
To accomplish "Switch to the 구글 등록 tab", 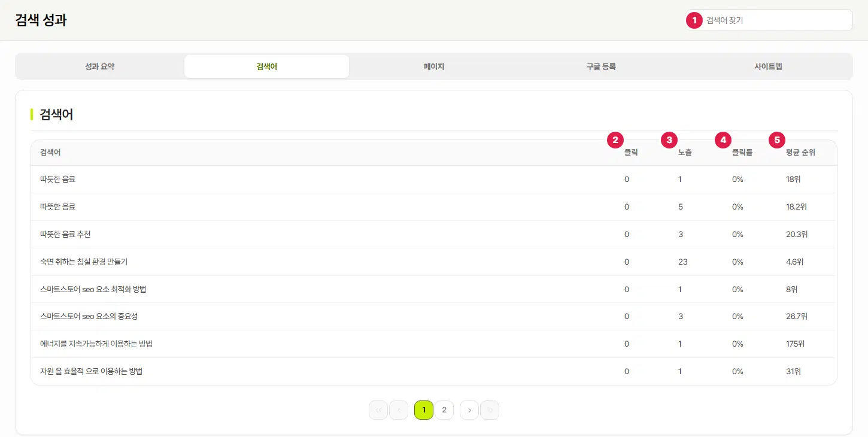I will tap(601, 66).
